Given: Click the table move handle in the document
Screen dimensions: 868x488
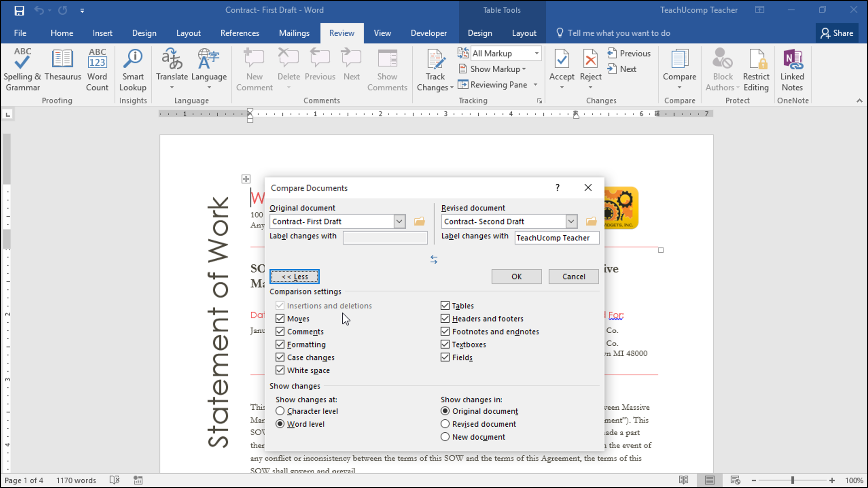Looking at the screenshot, I should click(x=246, y=179).
